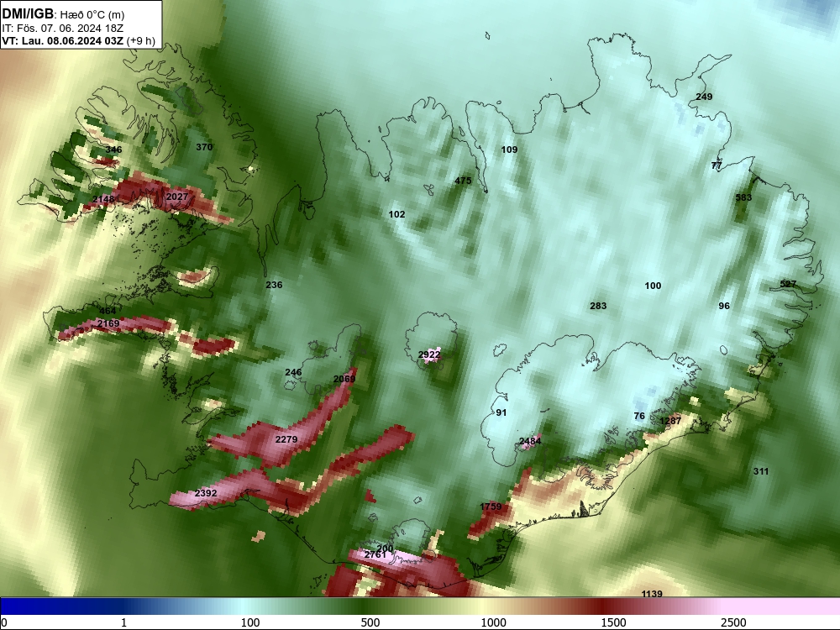Select the 1287 height label

[670, 421]
